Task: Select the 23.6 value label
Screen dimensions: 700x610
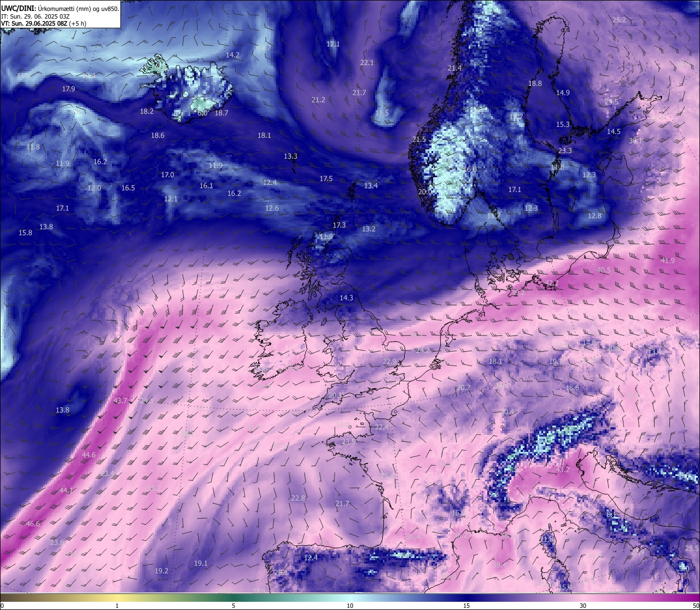Action: [57, 543]
